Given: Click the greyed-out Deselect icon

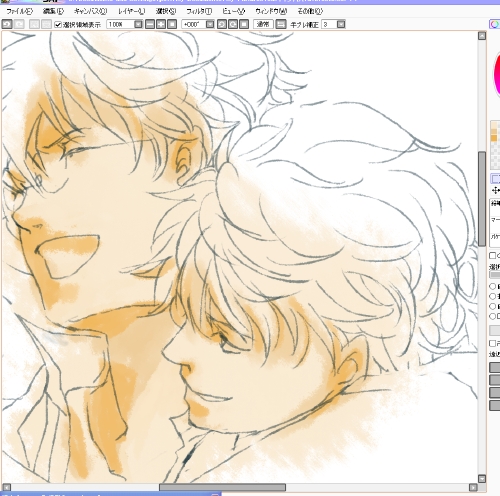Looking at the screenshot, I should pyautogui.click(x=34, y=24).
